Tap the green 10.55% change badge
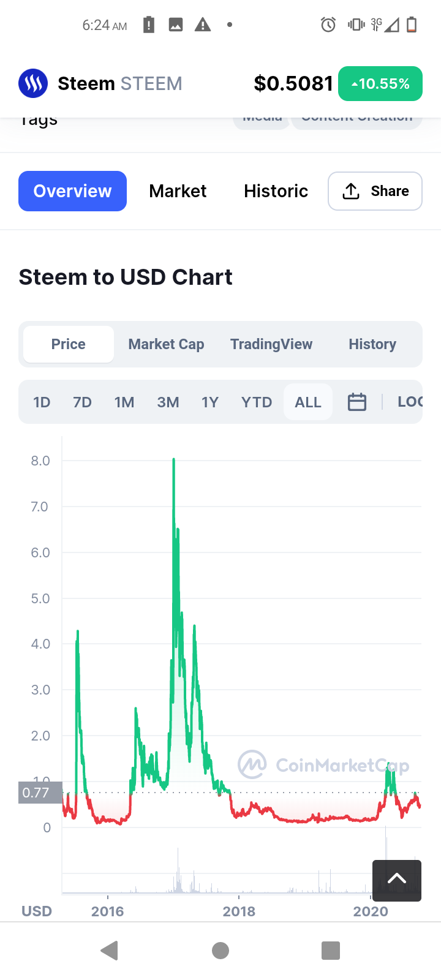This screenshot has width=441, height=980. point(380,84)
